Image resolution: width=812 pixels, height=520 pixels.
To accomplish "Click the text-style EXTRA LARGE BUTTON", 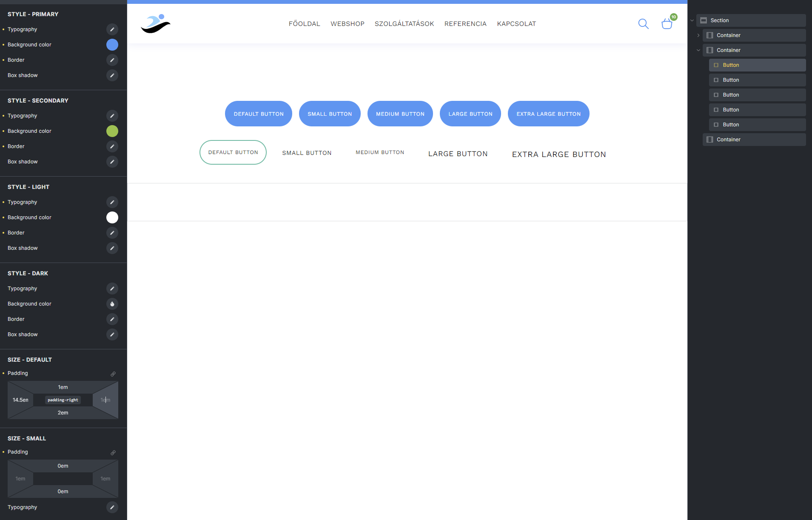I will pyautogui.click(x=559, y=154).
